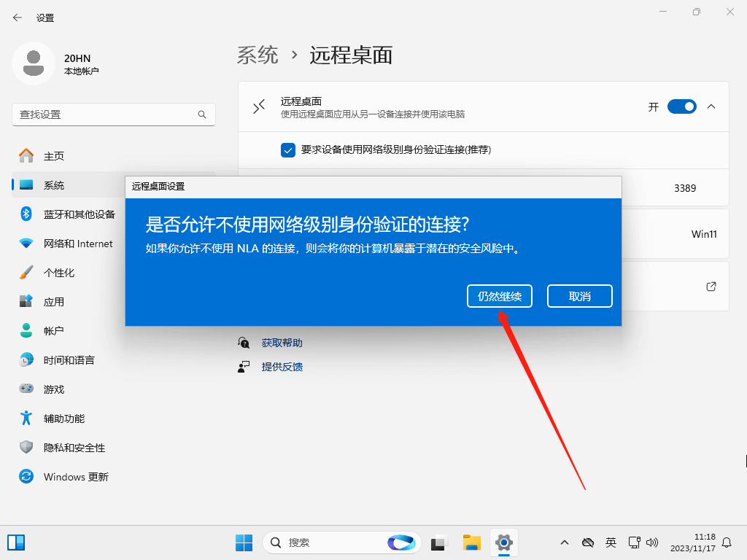Launch Copilot from the taskbar
The image size is (747, 560).
pos(402,542)
